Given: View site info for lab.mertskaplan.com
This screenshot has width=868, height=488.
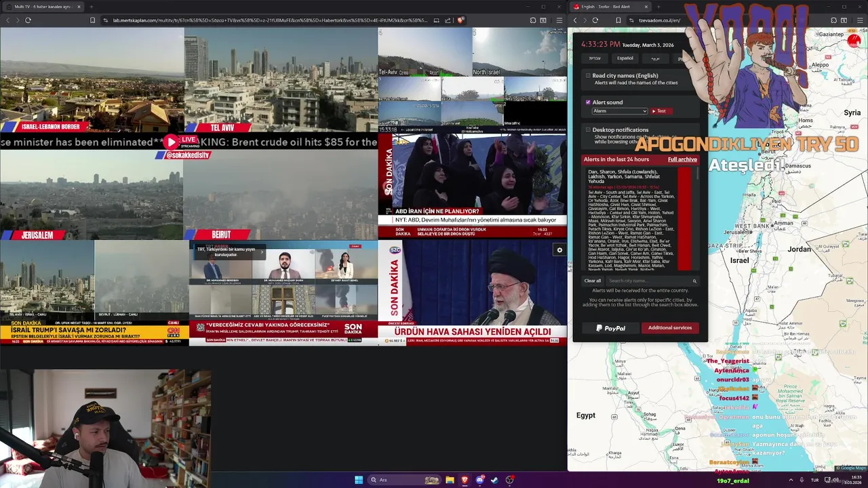Looking at the screenshot, I should [x=106, y=20].
